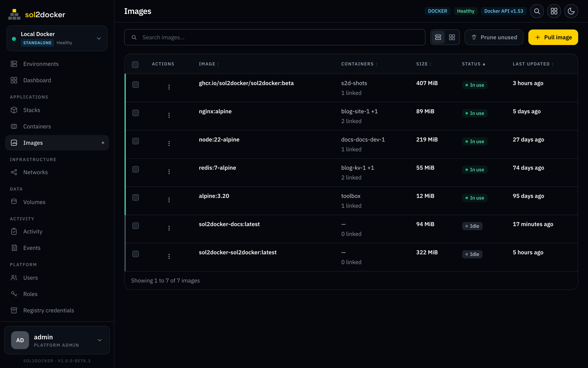
Task: Tick the select-all images checkbox
Action: [x=135, y=64]
